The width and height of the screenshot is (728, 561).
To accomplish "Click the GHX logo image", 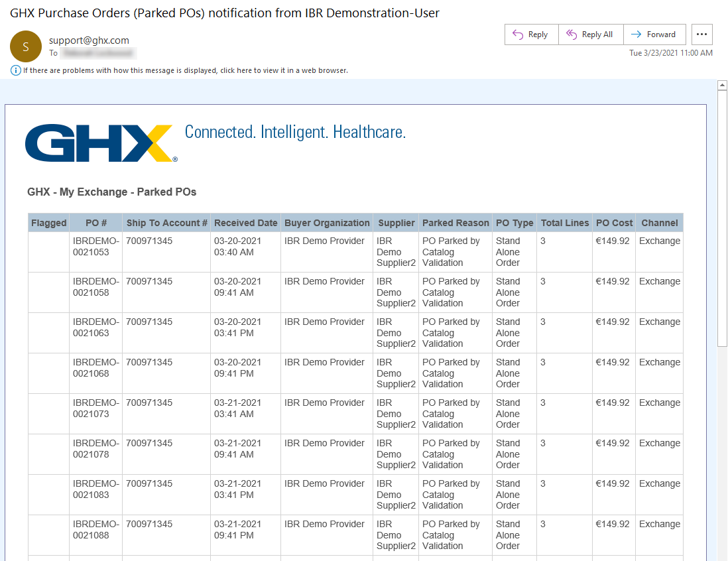I will (101, 143).
